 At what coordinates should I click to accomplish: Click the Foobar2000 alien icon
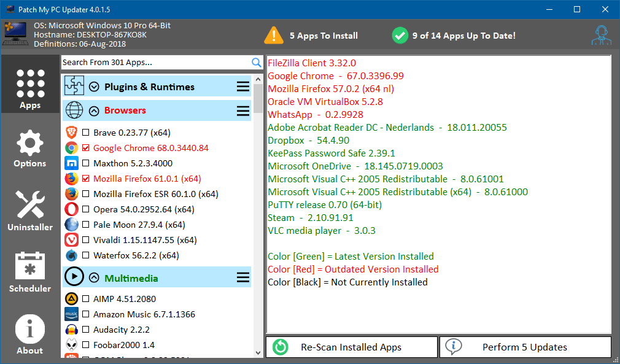[x=72, y=345]
